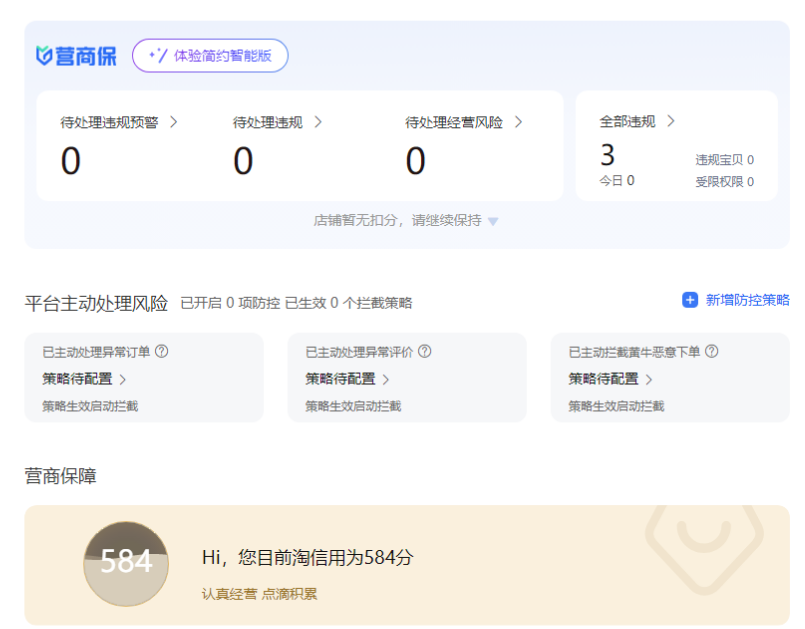Screen dimensions: 805x629
Task: Click the sparkle icon in 体验简约智能版
Action: (158, 56)
